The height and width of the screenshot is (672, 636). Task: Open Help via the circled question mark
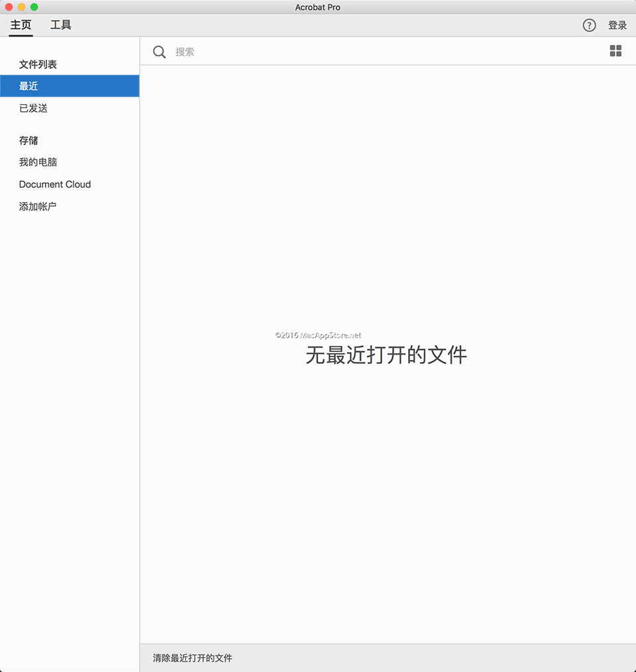click(x=589, y=25)
